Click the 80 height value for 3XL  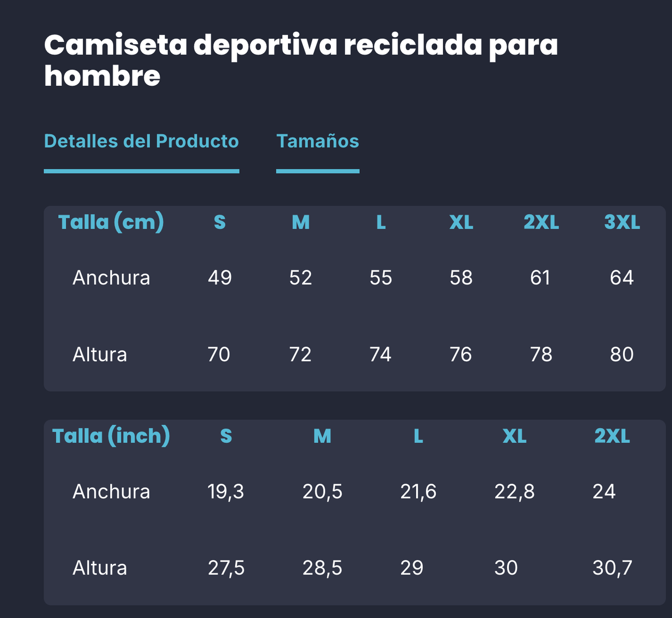pos(621,354)
